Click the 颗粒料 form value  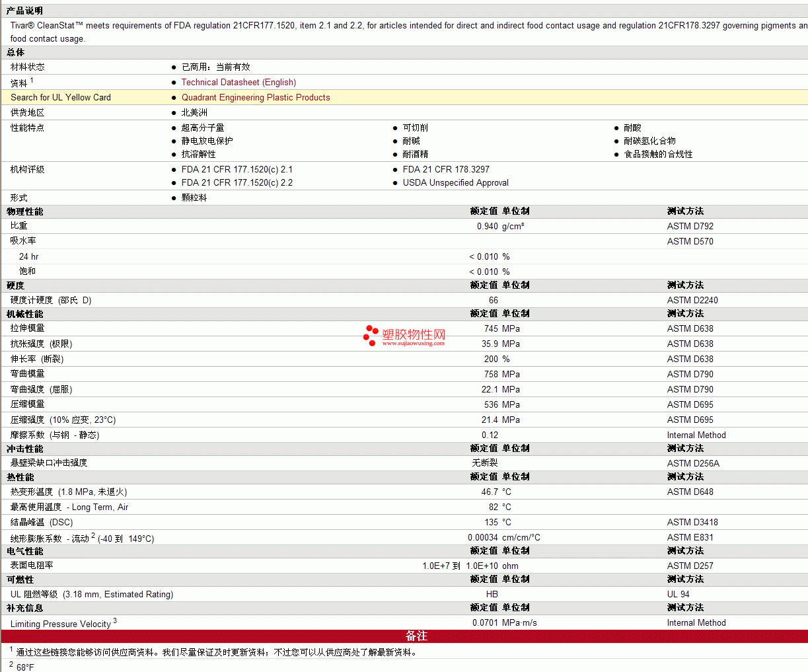click(x=194, y=198)
